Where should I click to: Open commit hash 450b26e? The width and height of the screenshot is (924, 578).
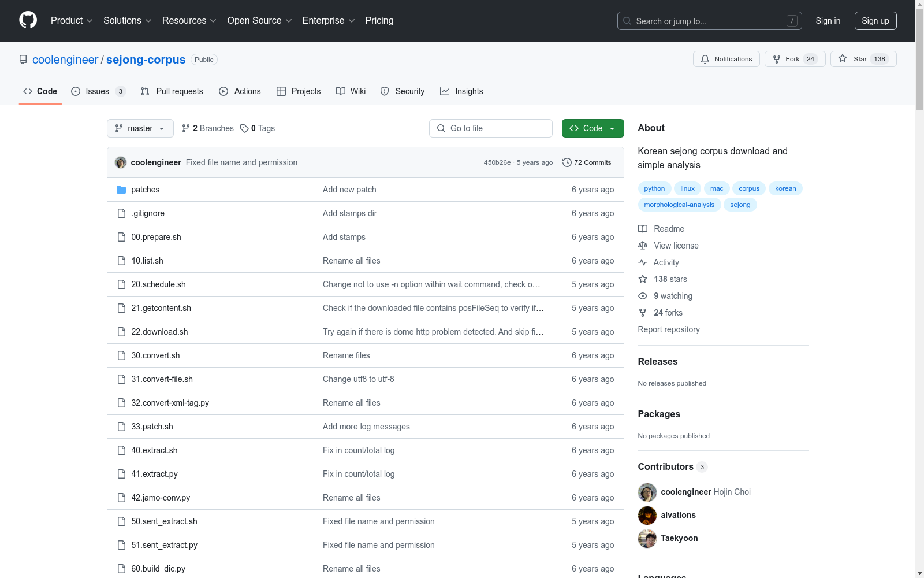coord(497,162)
